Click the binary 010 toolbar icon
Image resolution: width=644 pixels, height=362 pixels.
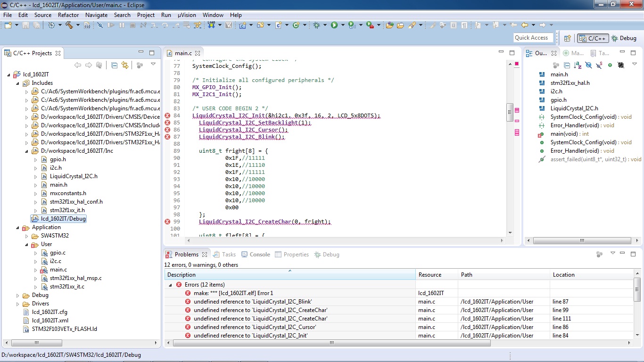(87, 25)
